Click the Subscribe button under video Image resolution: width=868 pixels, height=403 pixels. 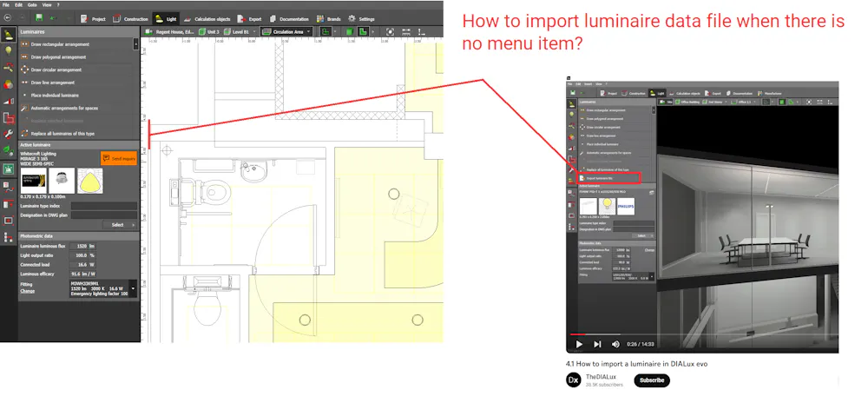pos(652,380)
